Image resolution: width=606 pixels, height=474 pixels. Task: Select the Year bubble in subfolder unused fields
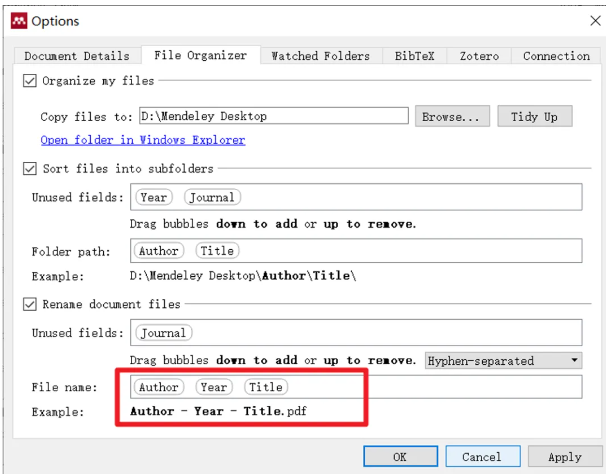(x=153, y=197)
